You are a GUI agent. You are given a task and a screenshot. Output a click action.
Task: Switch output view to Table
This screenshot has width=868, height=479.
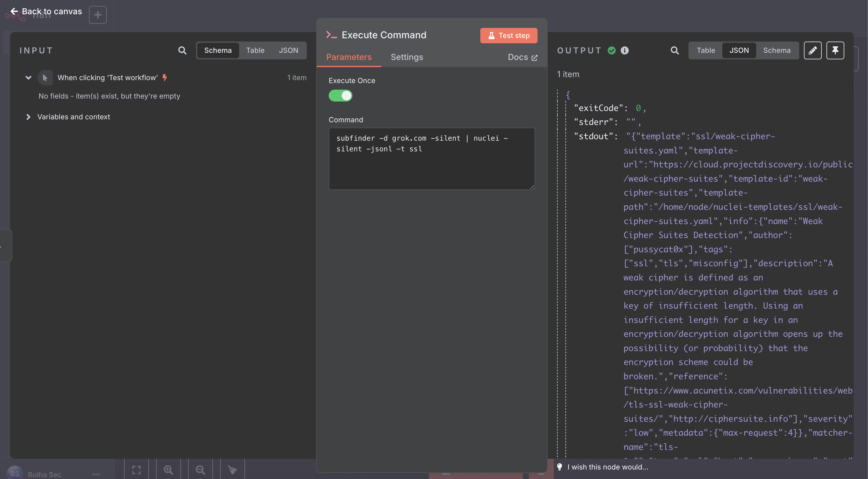click(x=706, y=50)
